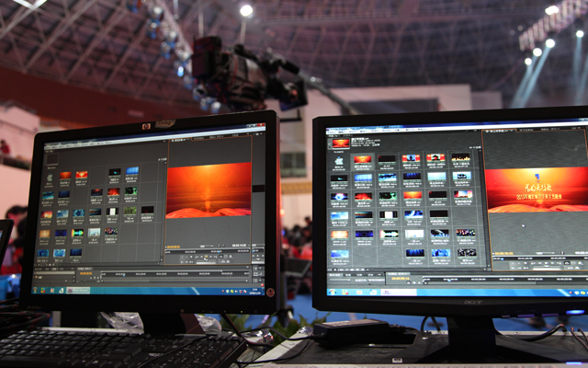Select the first red clip thumbnail in right project grid
Screen dimensions: 588x368
362,159
